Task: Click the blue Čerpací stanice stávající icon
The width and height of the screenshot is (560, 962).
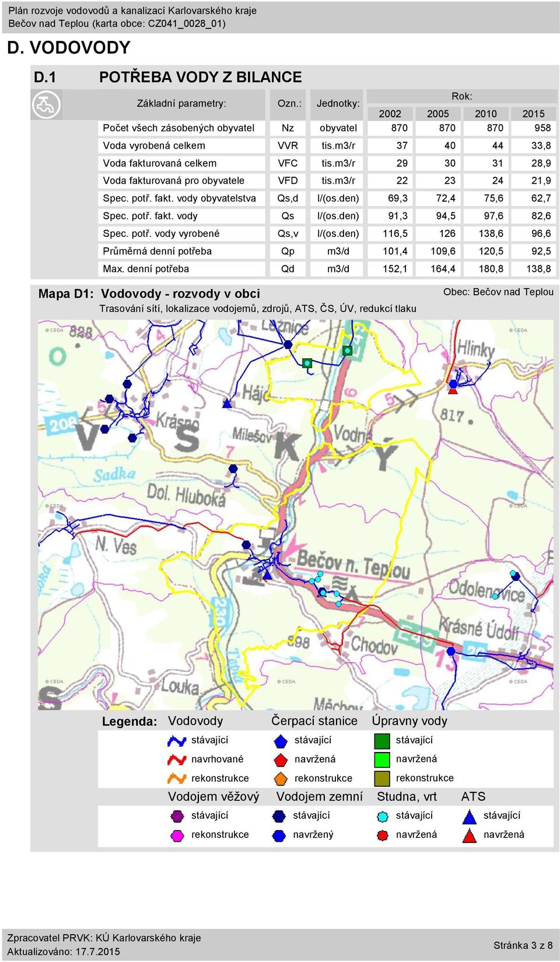Action: point(281,741)
